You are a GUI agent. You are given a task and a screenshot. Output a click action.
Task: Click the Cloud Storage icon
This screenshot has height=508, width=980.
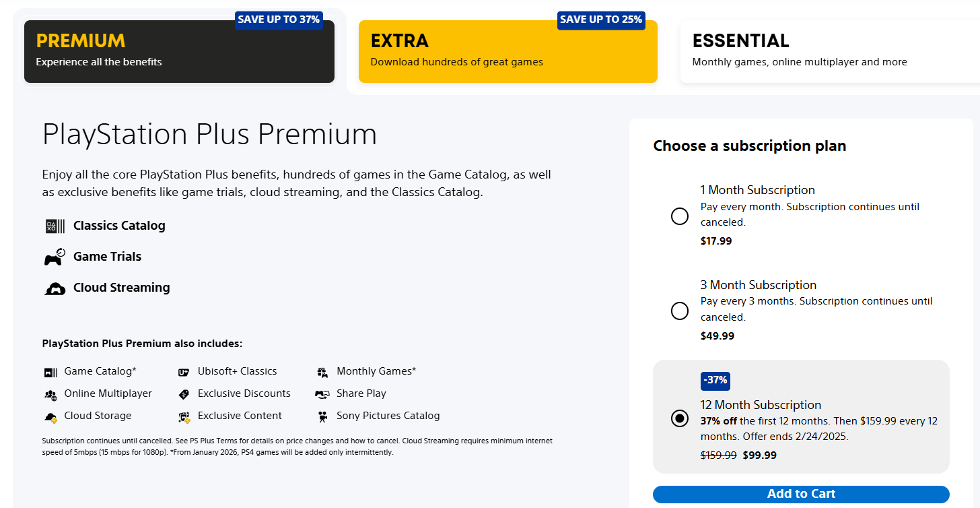[50, 416]
